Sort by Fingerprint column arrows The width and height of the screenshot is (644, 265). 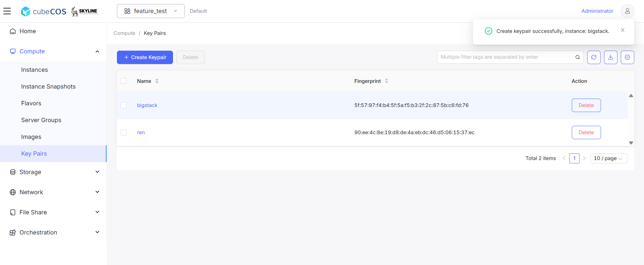pos(386,81)
